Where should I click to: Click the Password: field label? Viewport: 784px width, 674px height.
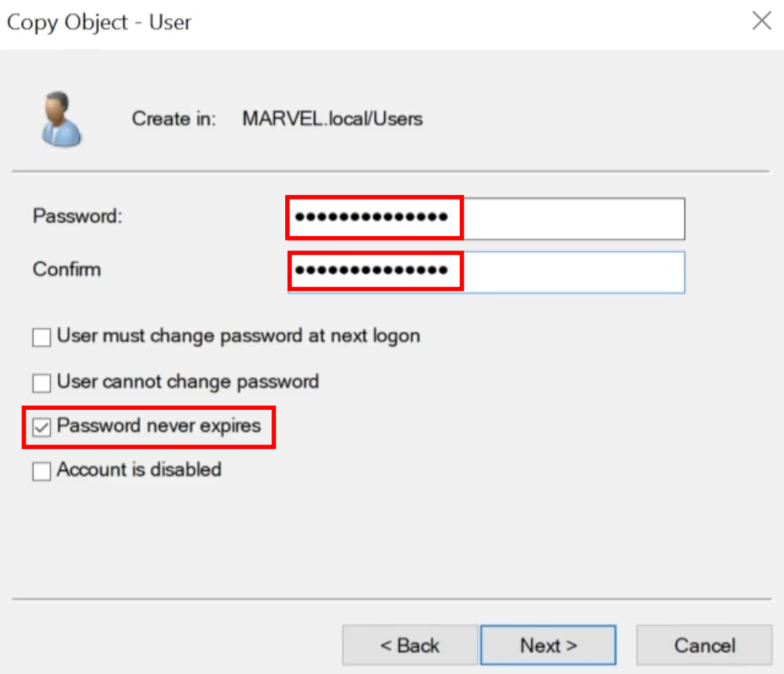coord(77,216)
